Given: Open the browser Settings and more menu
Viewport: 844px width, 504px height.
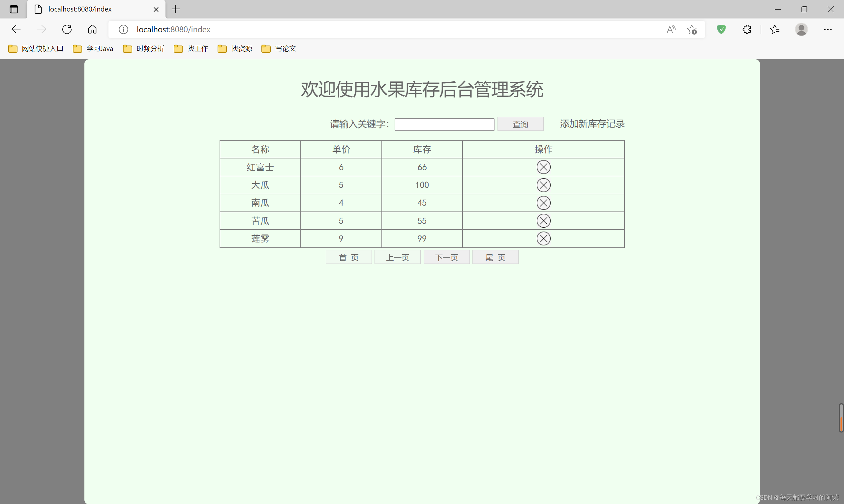Looking at the screenshot, I should 828,30.
